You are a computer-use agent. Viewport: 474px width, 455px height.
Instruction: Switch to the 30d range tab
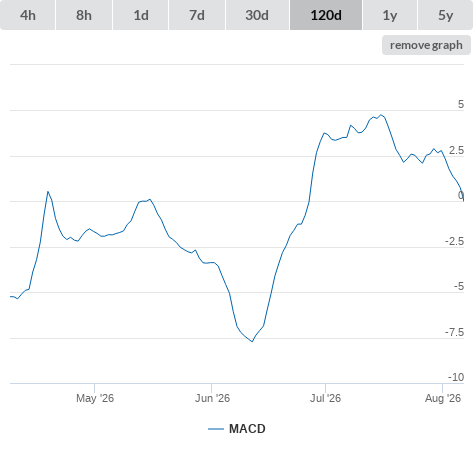(x=257, y=15)
